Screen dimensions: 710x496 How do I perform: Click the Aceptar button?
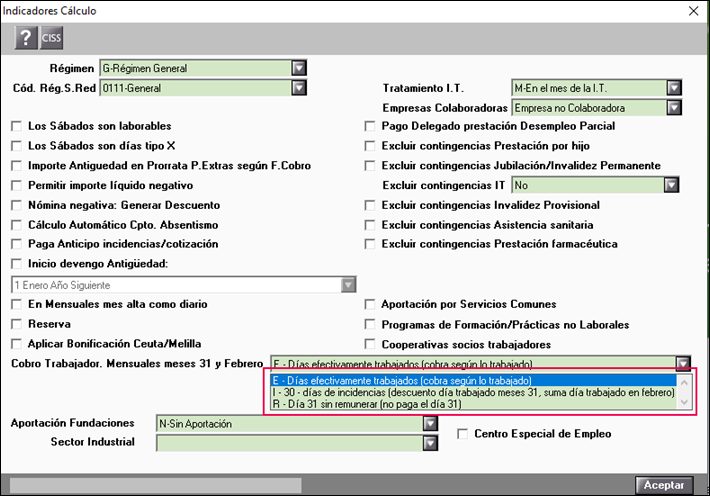click(x=664, y=485)
